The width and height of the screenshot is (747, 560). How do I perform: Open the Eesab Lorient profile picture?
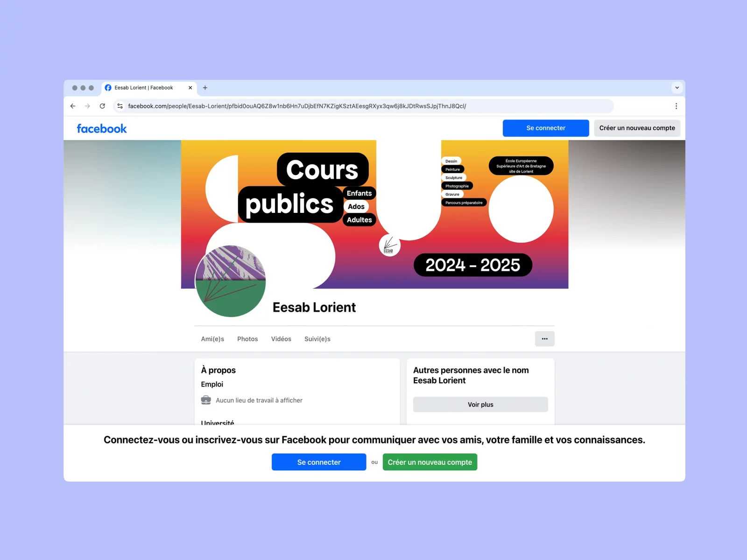[x=231, y=281]
